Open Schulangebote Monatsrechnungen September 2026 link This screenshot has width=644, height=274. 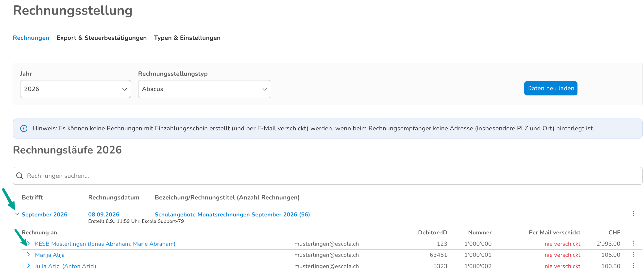(232, 214)
